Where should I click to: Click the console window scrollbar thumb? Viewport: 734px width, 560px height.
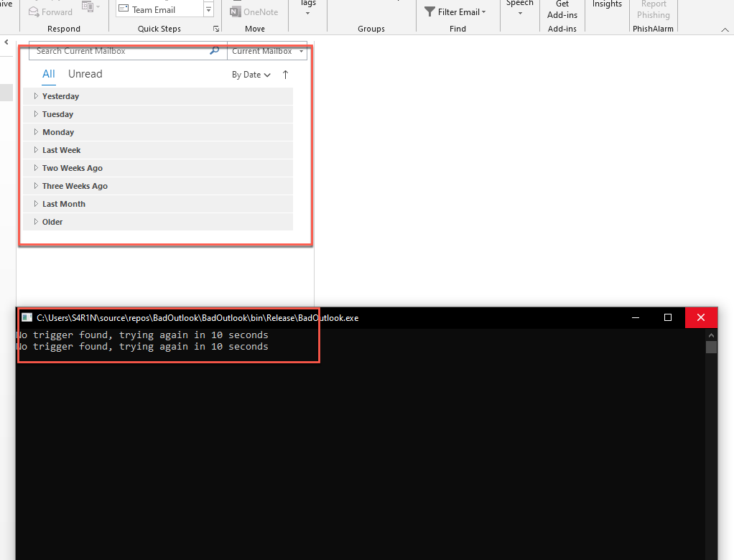tap(711, 347)
